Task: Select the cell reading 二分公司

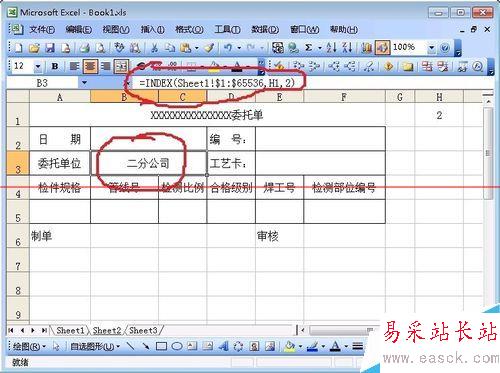Action: (x=148, y=163)
